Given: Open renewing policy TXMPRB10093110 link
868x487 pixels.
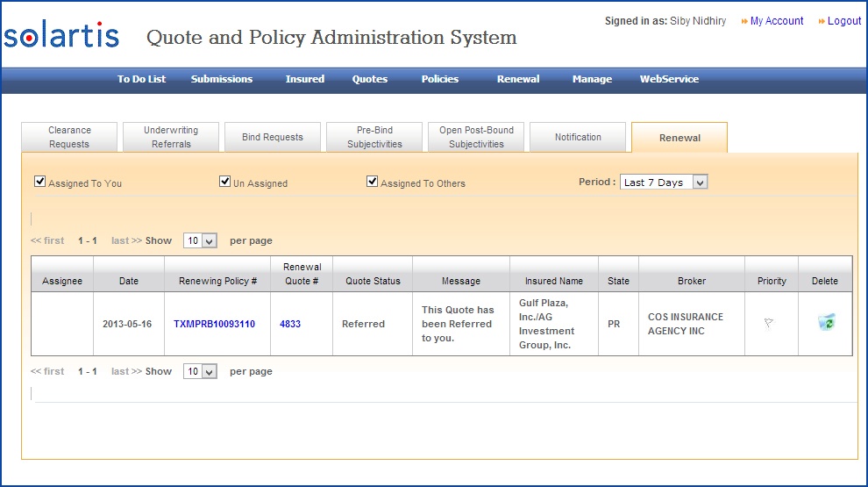Looking at the screenshot, I should pyautogui.click(x=214, y=324).
